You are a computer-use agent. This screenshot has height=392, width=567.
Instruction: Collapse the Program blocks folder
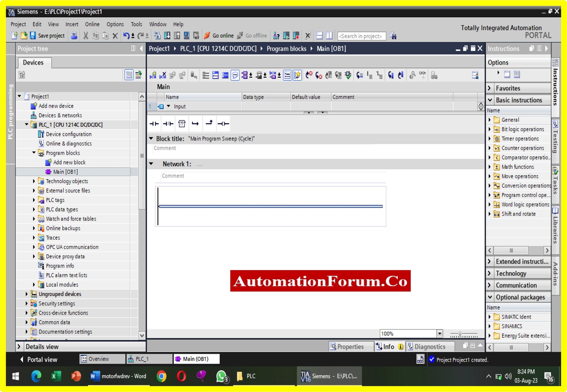click(34, 153)
